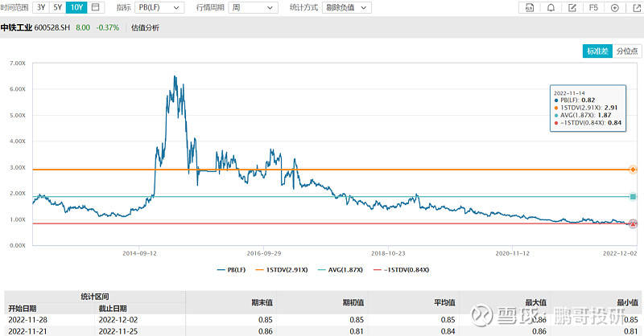644x336 pixels.
Task: Click the 开始日期 column header
Action: (23, 308)
